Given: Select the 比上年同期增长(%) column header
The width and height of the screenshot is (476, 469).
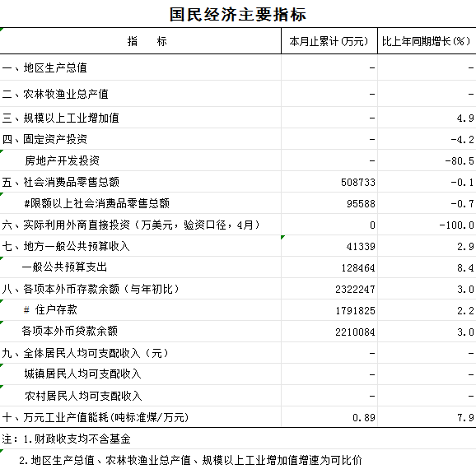Looking at the screenshot, I should pyautogui.click(x=427, y=41).
